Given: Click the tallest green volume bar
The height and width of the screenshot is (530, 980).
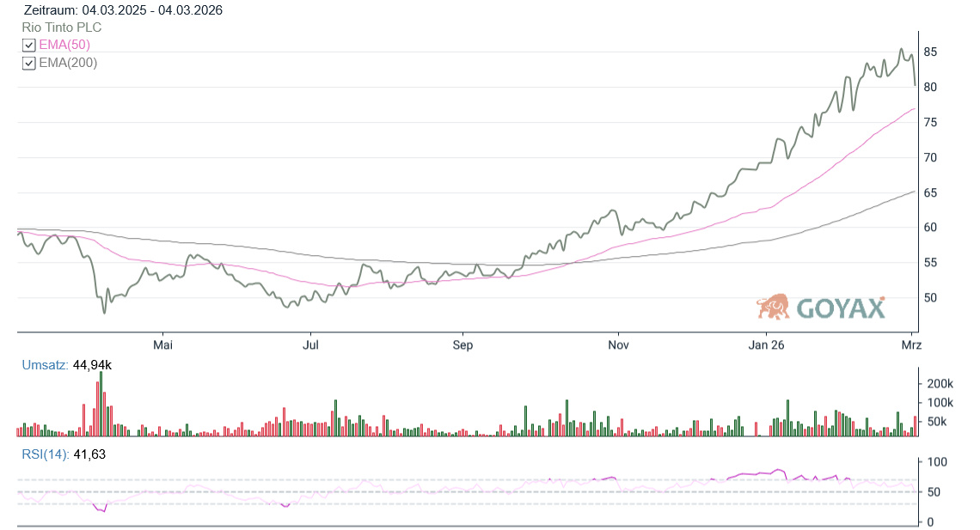Looking at the screenshot, I should pyautogui.click(x=101, y=404).
